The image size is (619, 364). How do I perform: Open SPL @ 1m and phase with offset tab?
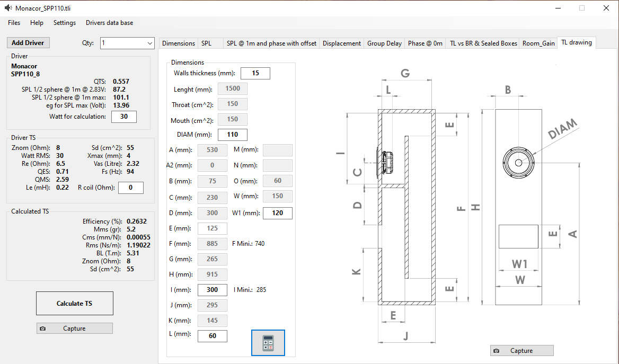click(271, 43)
